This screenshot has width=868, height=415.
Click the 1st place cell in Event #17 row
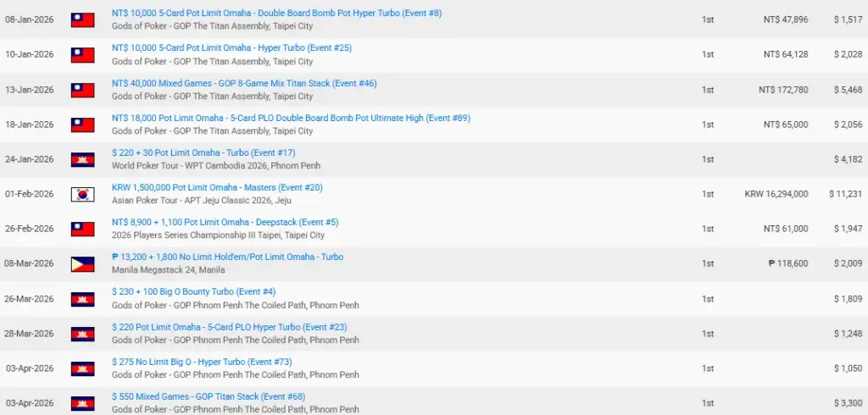[x=708, y=159]
